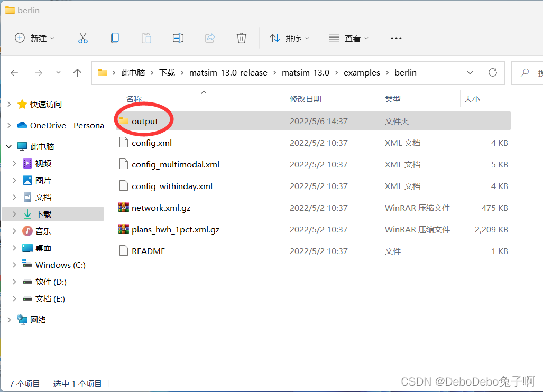543x392 pixels.
Task: Click the search magnifier icon
Action: point(525,72)
